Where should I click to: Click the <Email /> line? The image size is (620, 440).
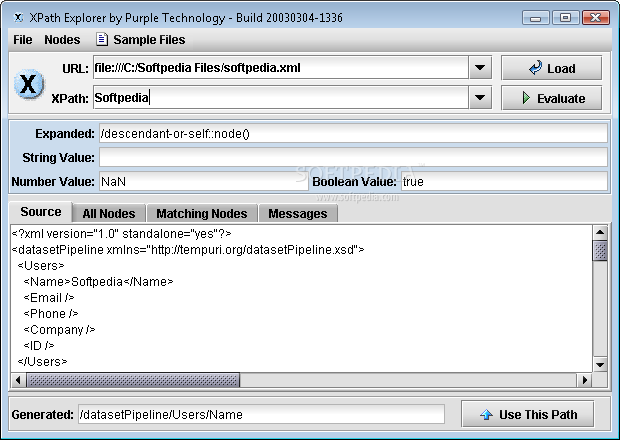click(x=49, y=298)
